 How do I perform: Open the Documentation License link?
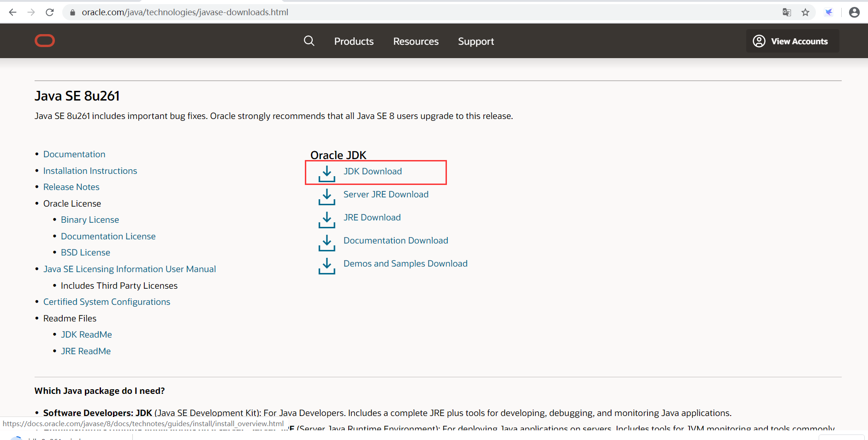[108, 236]
